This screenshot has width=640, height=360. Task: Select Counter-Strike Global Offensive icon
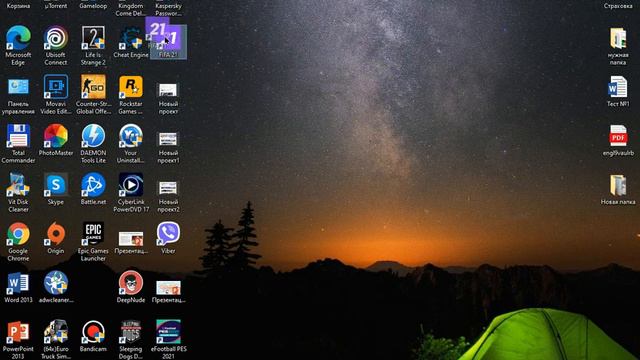(93, 94)
